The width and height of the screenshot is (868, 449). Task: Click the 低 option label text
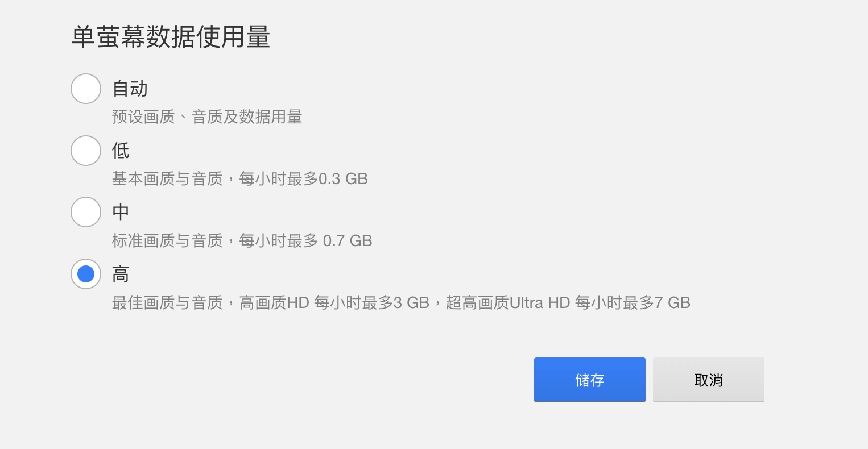click(x=121, y=151)
